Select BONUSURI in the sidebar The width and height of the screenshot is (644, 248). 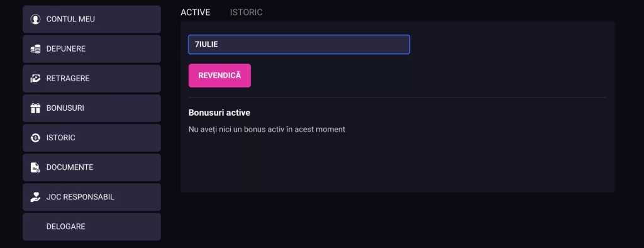(x=92, y=108)
